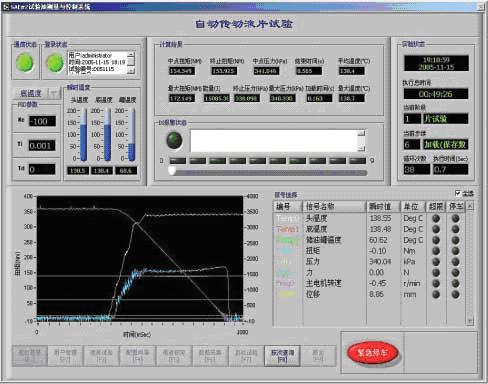Click the 编号 column header
488x384 pixels.
pyautogui.click(x=287, y=206)
